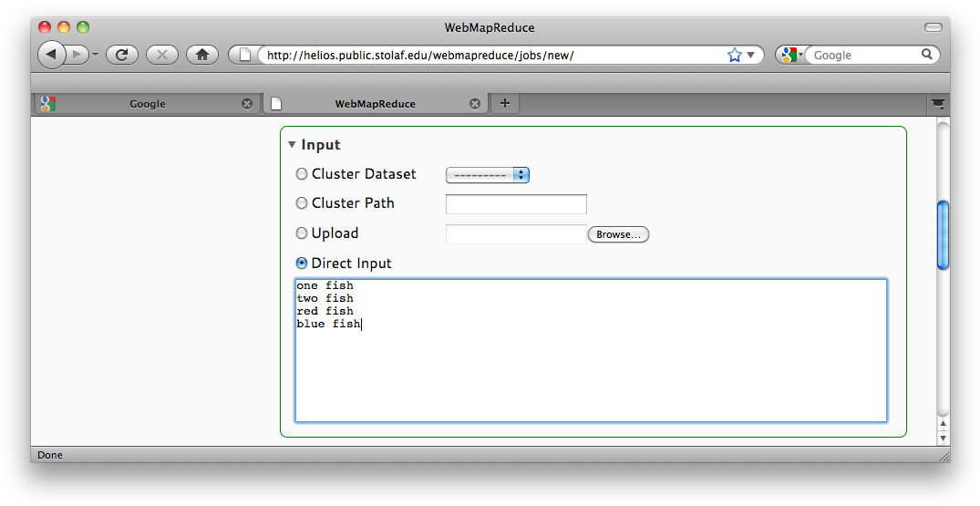Click the list all tabs button

coord(937,104)
